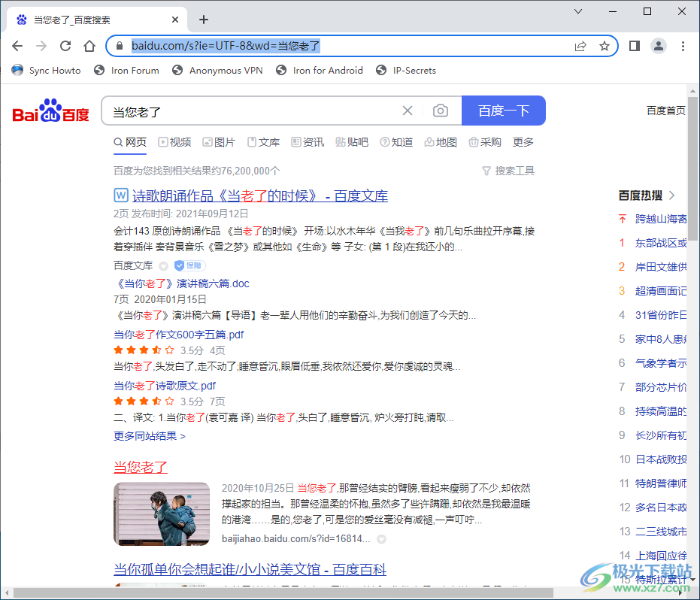The width and height of the screenshot is (700, 600).
Task: Select the 网页 results tab
Action: coord(130,142)
